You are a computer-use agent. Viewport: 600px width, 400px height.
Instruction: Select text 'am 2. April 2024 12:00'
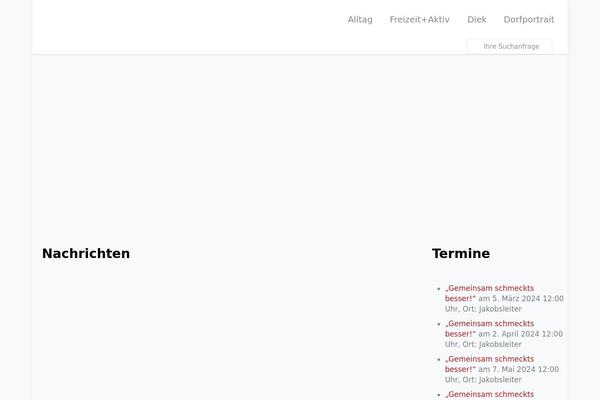coord(520,334)
